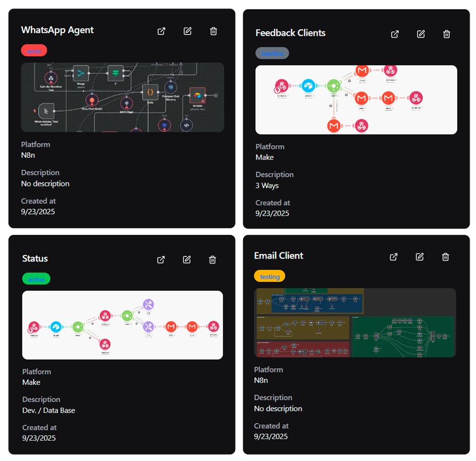Delete the Status workflow
Image resolution: width=476 pixels, height=461 pixels.
pyautogui.click(x=213, y=260)
